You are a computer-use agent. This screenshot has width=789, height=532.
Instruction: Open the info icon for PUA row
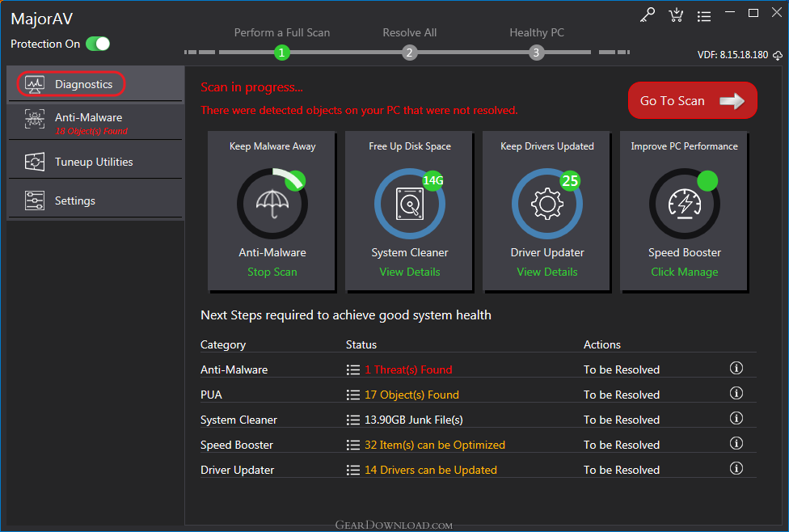736,393
